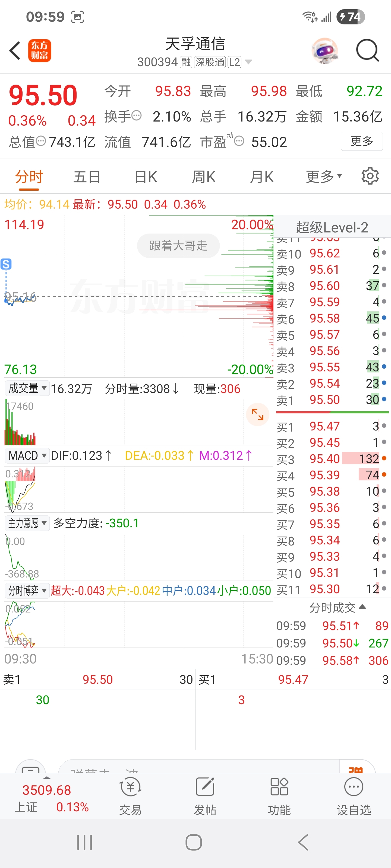Tap the blue S marker on chart

coord(6,264)
